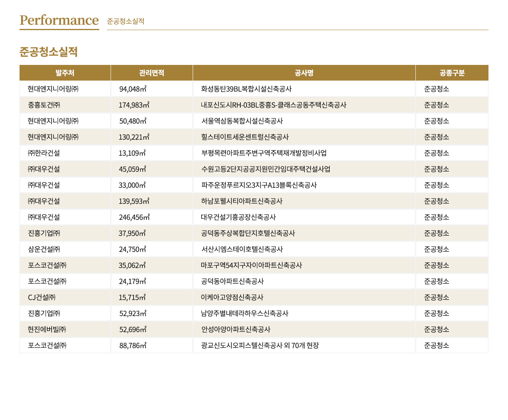Click the 광교신도시오피스텔신축공사 외 70개 현장 entry
Screen dimensions: 508x420
260,346
